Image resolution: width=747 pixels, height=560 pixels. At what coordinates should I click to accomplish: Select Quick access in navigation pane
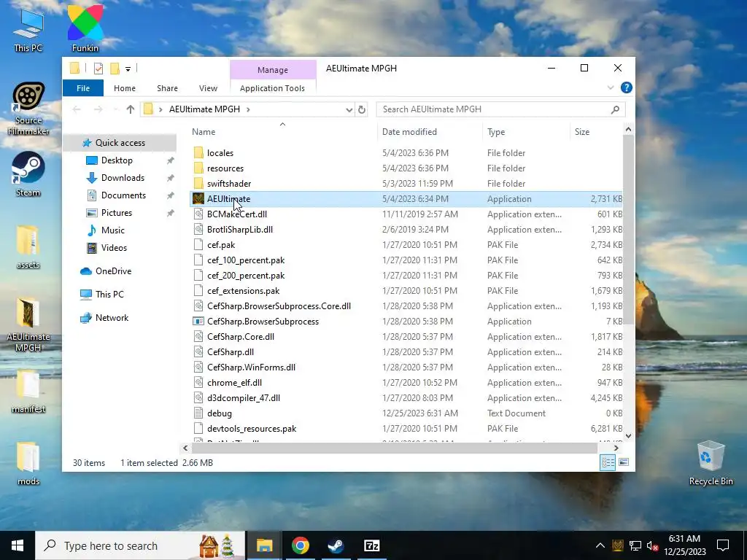point(120,143)
